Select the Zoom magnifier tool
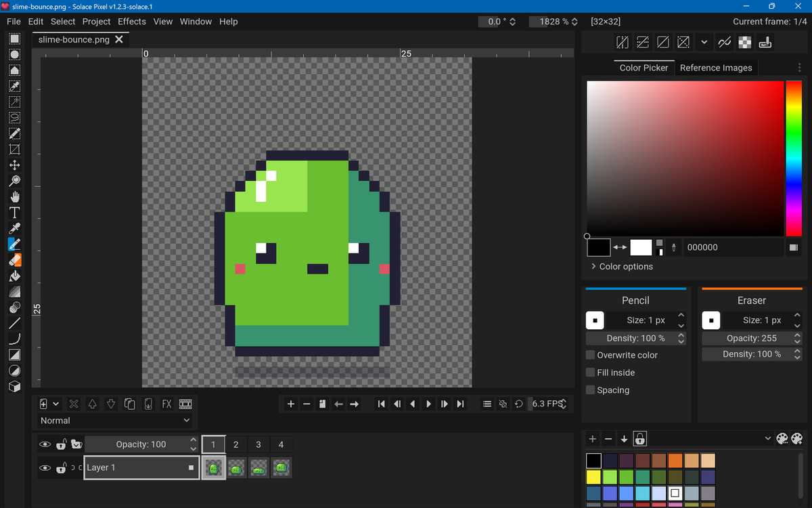The width and height of the screenshot is (812, 508). pos(14,181)
